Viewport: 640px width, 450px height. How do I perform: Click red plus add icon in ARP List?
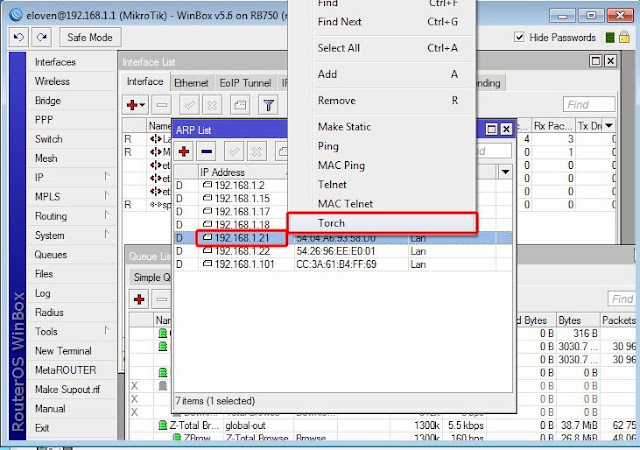184,151
